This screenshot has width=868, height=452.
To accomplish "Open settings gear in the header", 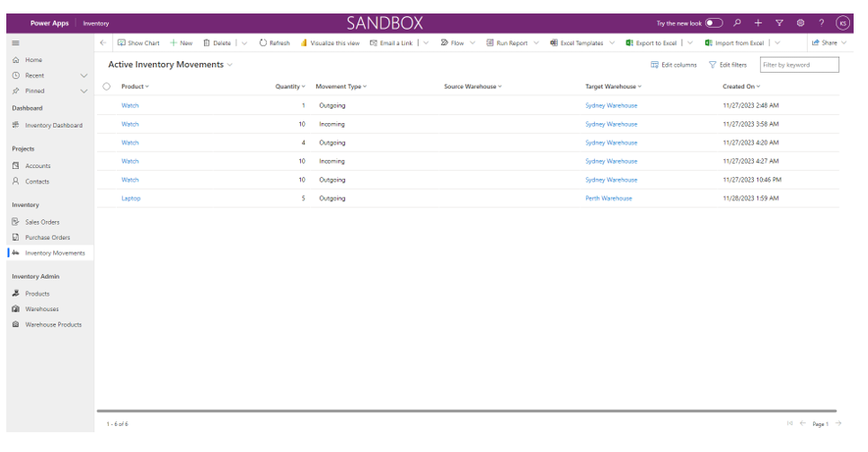I will click(800, 22).
